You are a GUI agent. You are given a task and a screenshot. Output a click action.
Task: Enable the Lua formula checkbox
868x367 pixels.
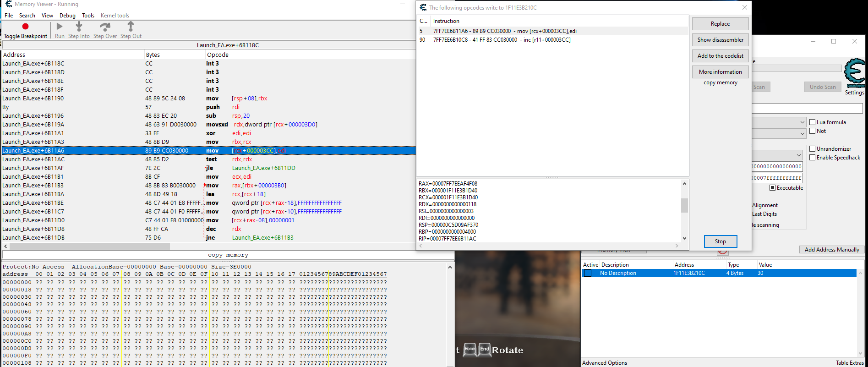(813, 122)
